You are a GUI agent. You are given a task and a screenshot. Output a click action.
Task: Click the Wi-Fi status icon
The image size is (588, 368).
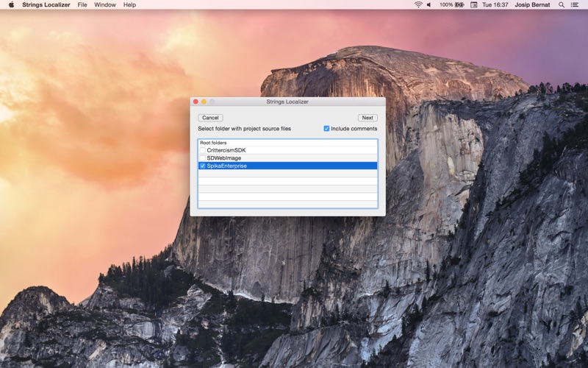(418, 5)
